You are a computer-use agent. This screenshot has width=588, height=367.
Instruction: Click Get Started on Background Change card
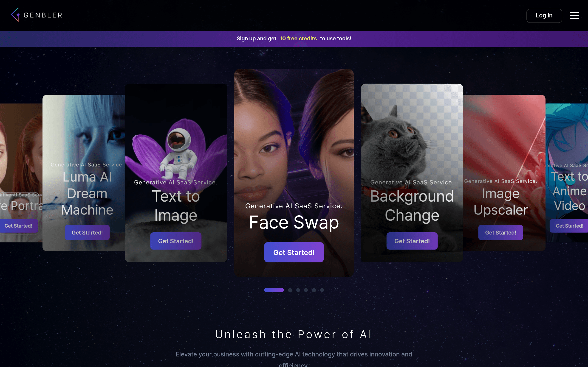coord(412,241)
